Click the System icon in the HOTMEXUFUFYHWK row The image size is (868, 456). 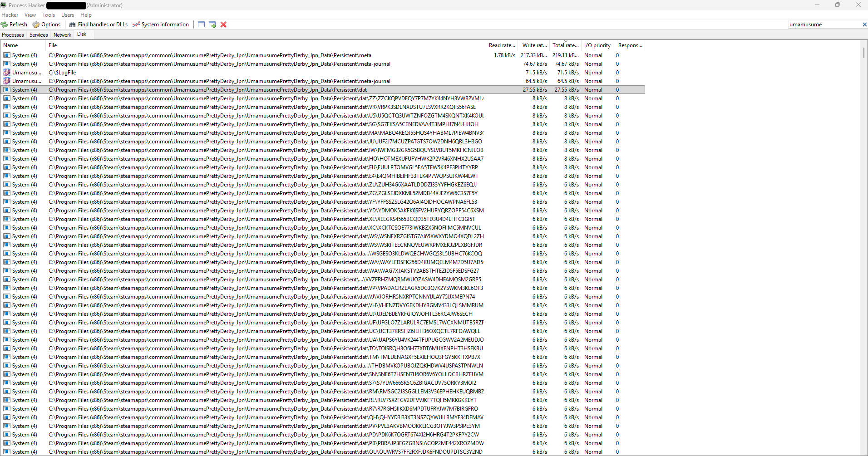7,159
